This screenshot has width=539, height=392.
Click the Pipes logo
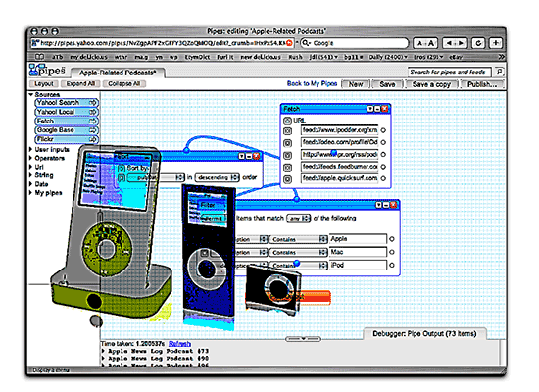point(47,70)
